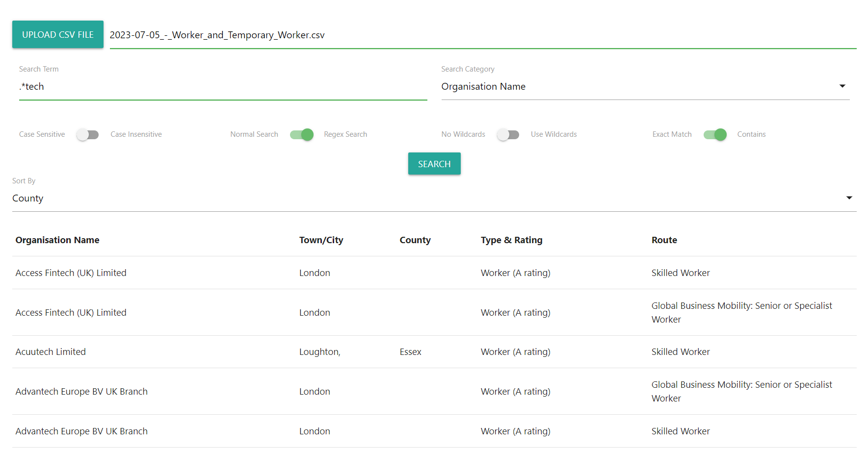Switch from Regex Search to Normal Search
Viewport: 868px width, 451px height.
coord(301,134)
